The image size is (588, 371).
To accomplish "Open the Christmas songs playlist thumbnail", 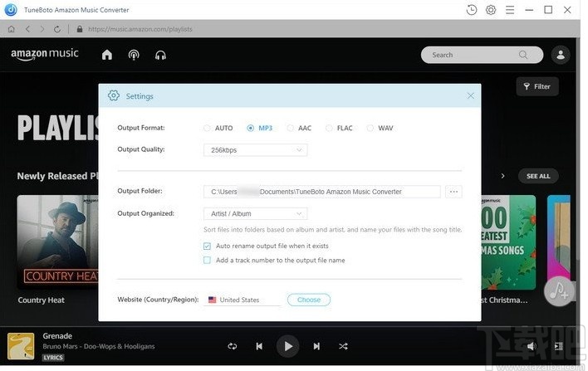I will coord(508,242).
